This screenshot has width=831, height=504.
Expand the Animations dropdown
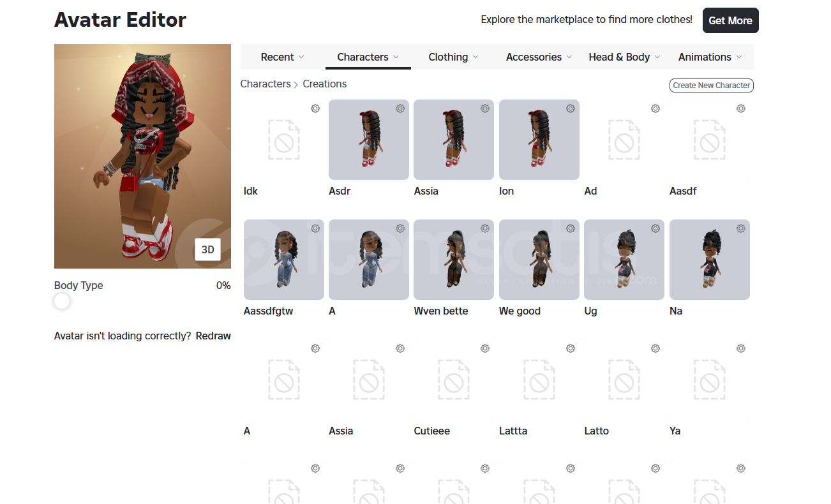(710, 57)
